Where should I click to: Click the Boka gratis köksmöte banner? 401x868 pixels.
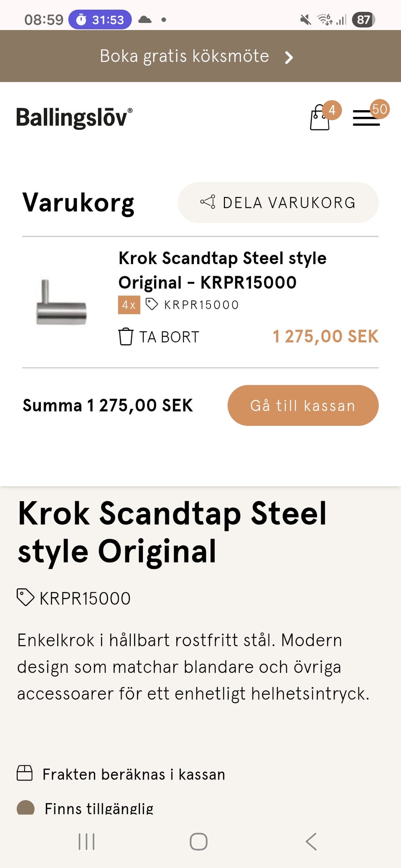[184, 56]
